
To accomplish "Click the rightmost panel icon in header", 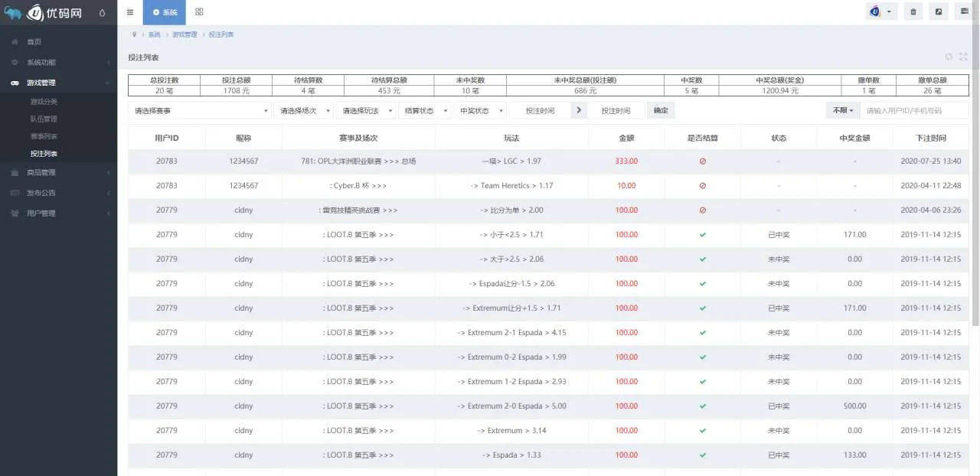I will click(x=964, y=11).
